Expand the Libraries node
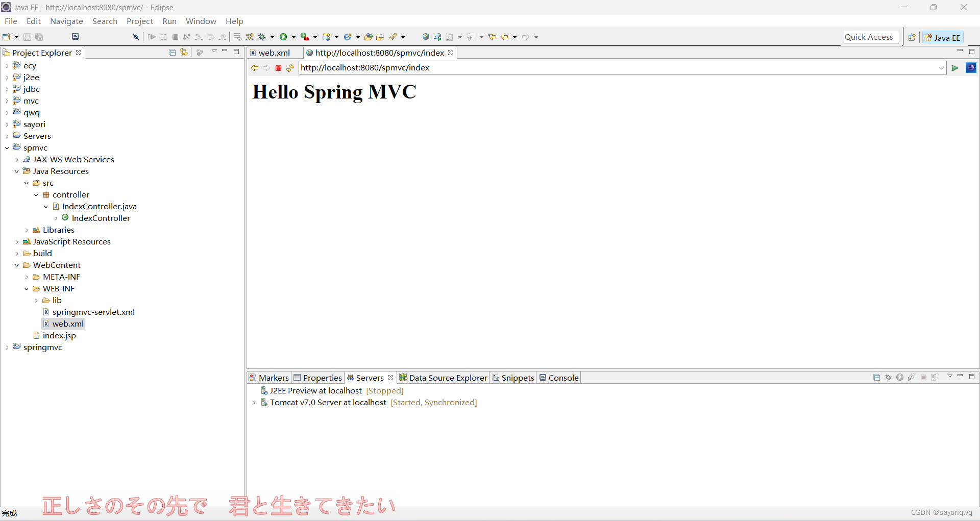This screenshot has height=521, width=980. click(27, 230)
